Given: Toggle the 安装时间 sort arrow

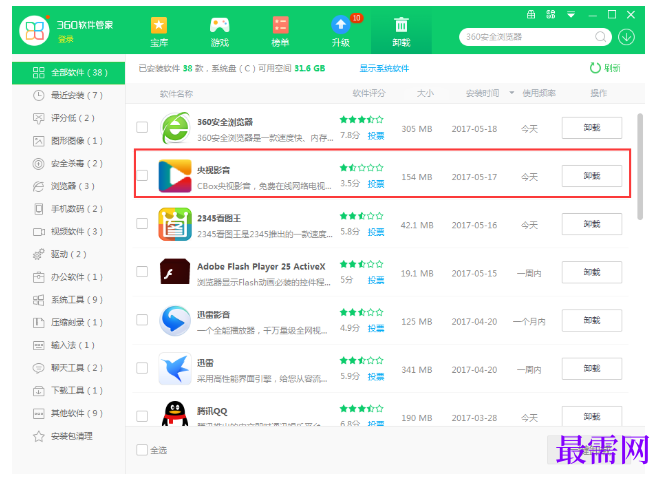Looking at the screenshot, I should pos(512,93).
